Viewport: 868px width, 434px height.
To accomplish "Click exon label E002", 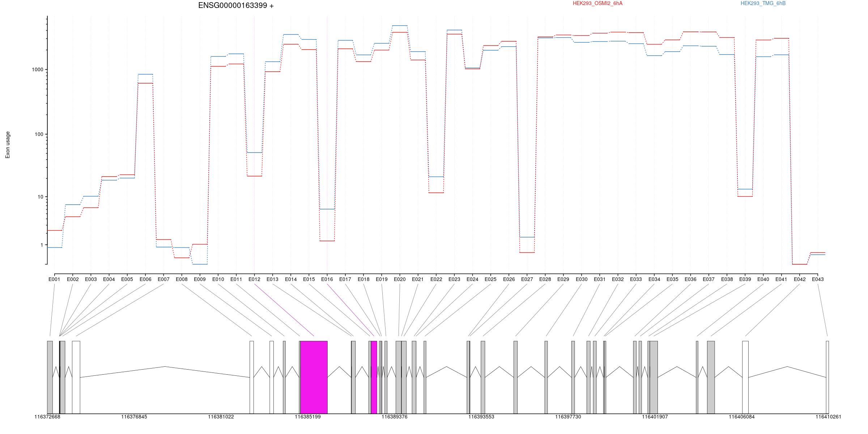I will point(73,279).
